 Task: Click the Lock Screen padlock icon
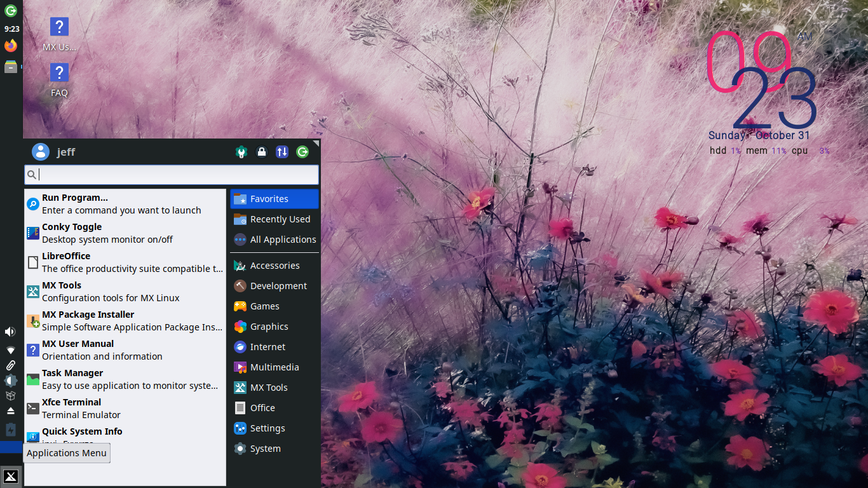click(261, 152)
